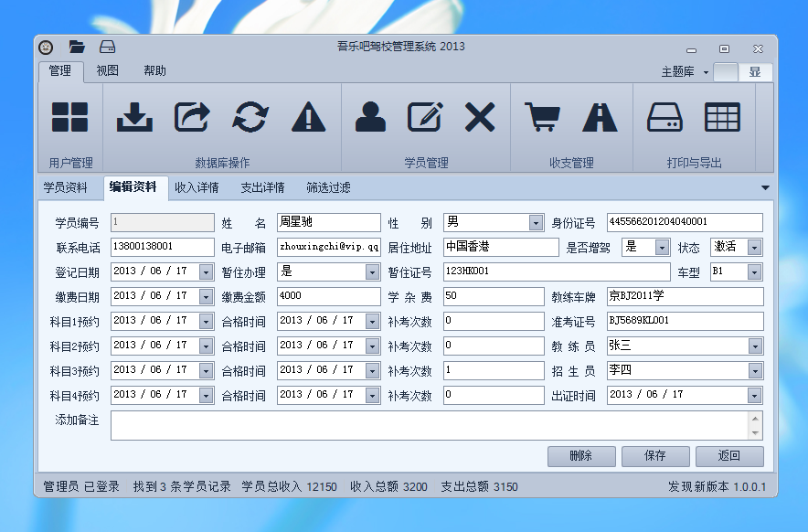Select the 管理 ribbon tab

click(60, 70)
